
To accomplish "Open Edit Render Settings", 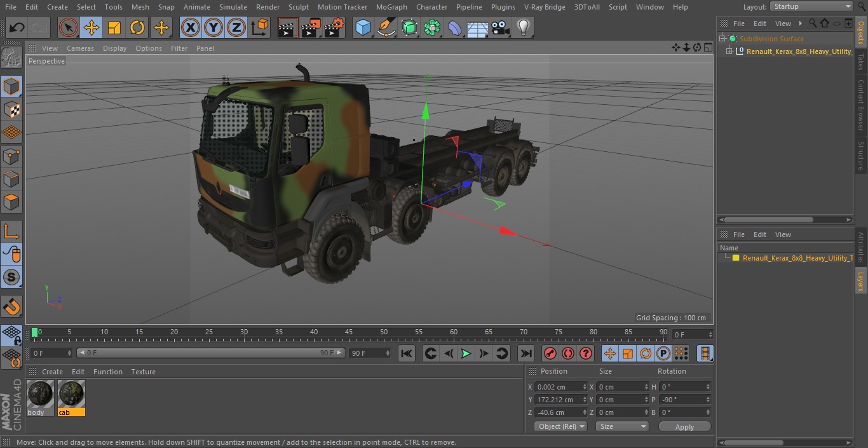I will click(x=334, y=27).
